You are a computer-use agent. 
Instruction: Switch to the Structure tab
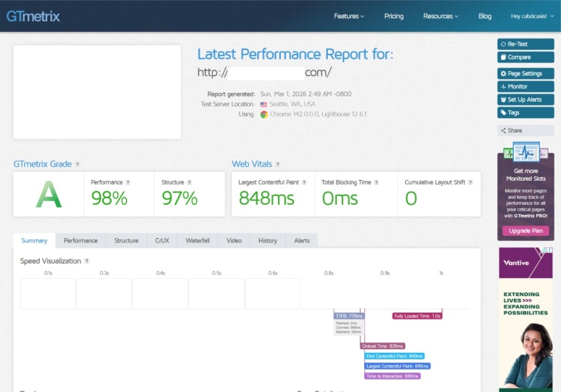[x=126, y=240]
